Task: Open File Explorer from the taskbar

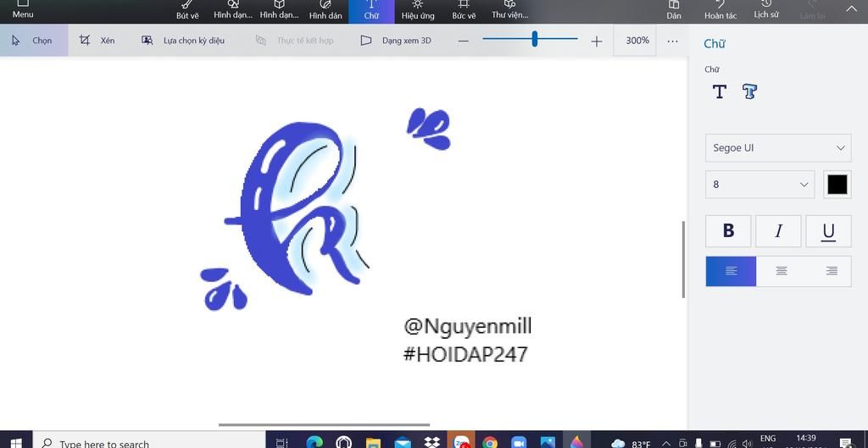Action: click(373, 442)
